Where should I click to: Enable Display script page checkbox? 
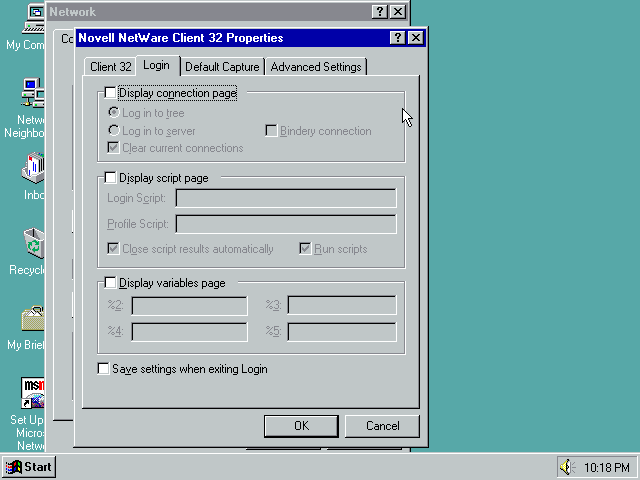tap(110, 178)
